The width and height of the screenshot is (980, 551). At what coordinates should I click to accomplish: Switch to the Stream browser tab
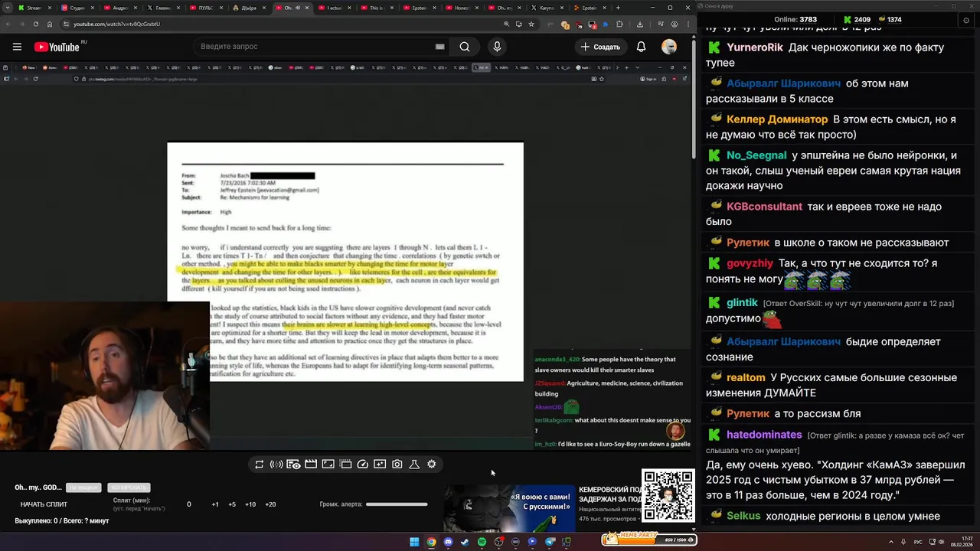click(x=34, y=8)
